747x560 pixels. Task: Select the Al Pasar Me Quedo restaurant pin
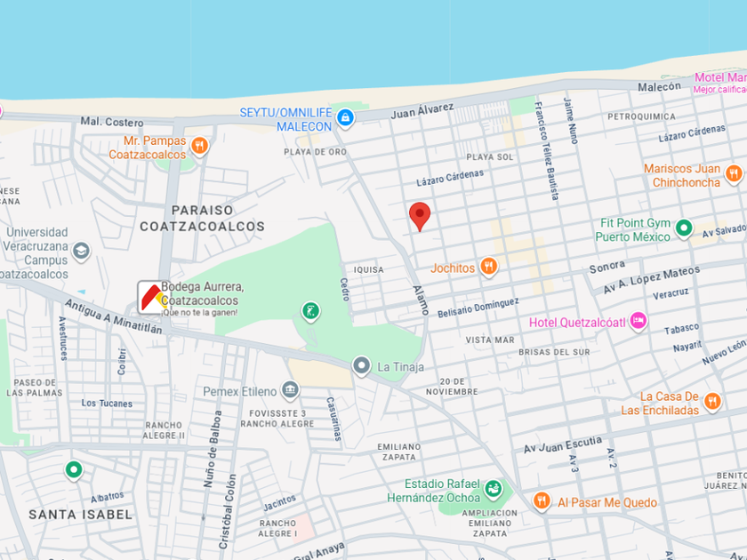pos(542,501)
